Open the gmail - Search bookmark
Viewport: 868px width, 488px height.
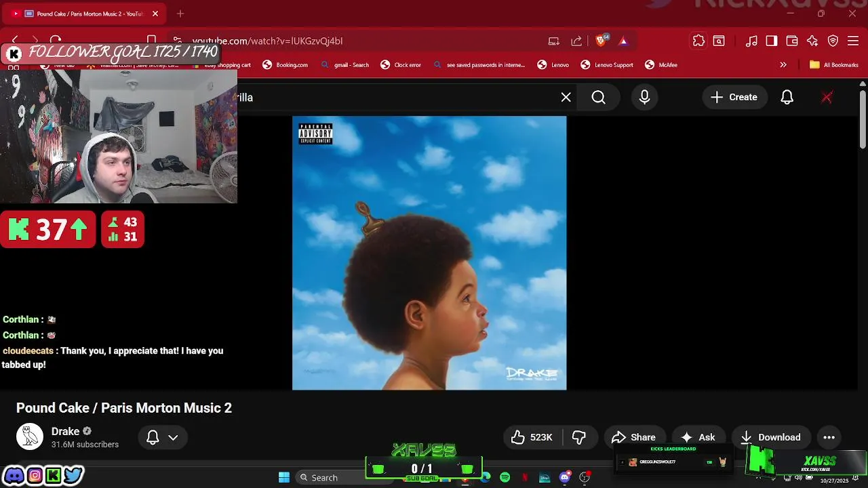coord(345,65)
